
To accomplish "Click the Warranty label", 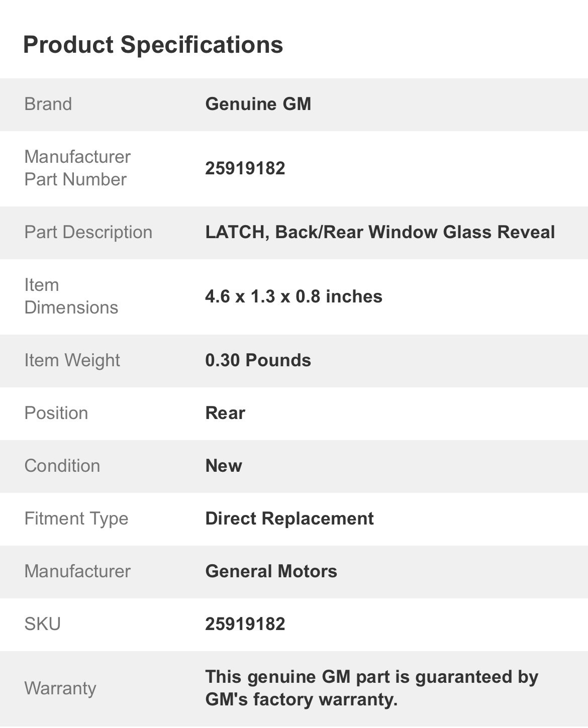I will coord(60,688).
